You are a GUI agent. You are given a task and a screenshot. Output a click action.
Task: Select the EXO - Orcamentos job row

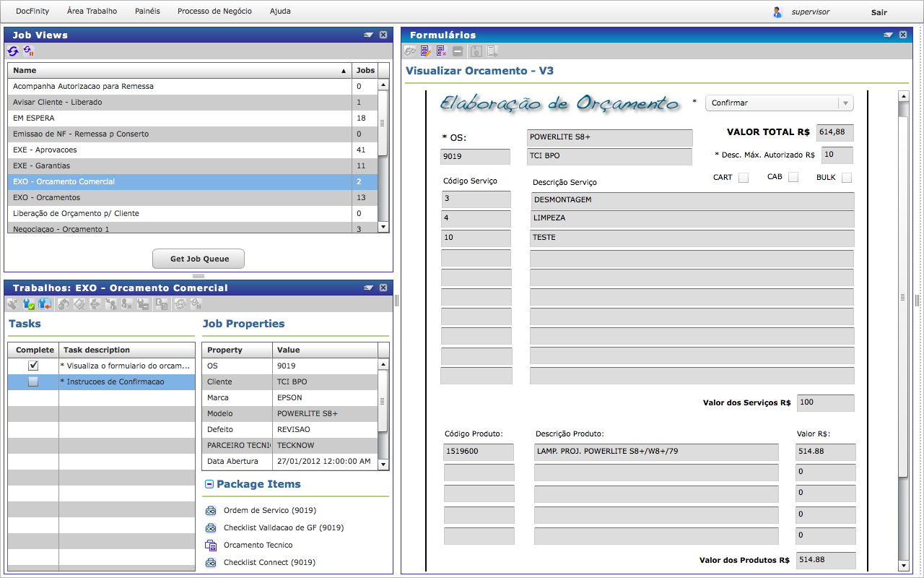[179, 198]
